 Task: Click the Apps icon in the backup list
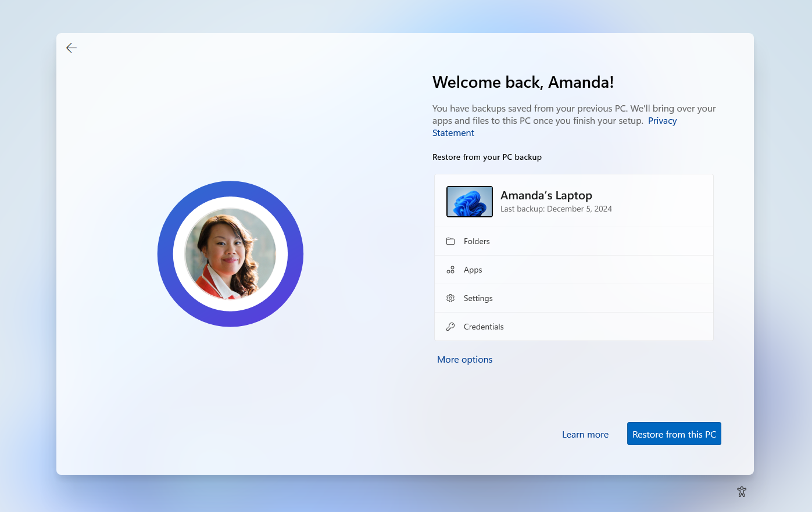pos(450,269)
